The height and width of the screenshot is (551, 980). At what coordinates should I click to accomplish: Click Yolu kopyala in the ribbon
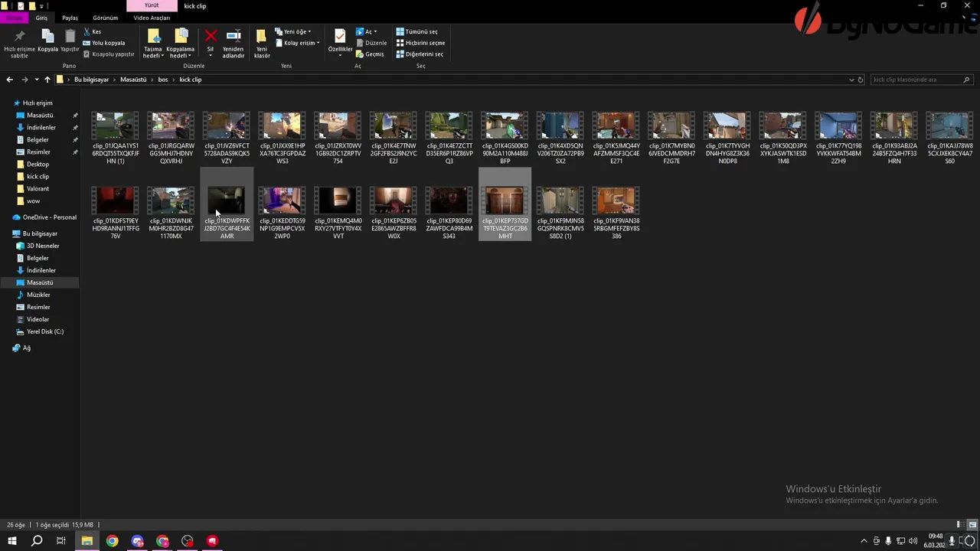click(x=104, y=43)
